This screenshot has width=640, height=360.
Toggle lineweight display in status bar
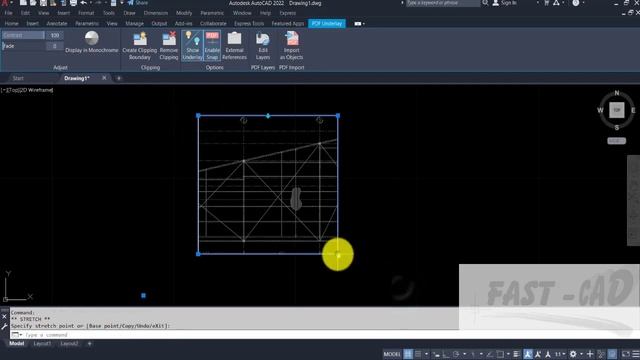pos(516,354)
